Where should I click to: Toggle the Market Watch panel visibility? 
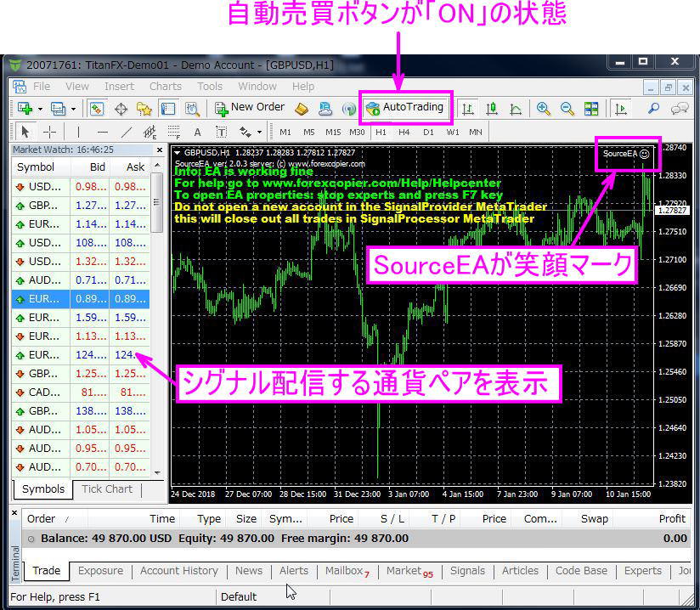[x=96, y=109]
